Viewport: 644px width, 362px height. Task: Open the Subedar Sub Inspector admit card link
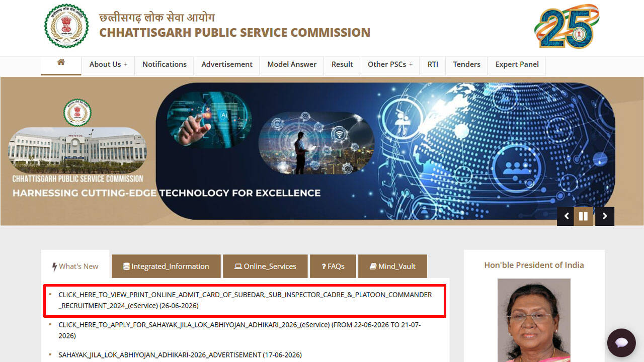245,300
